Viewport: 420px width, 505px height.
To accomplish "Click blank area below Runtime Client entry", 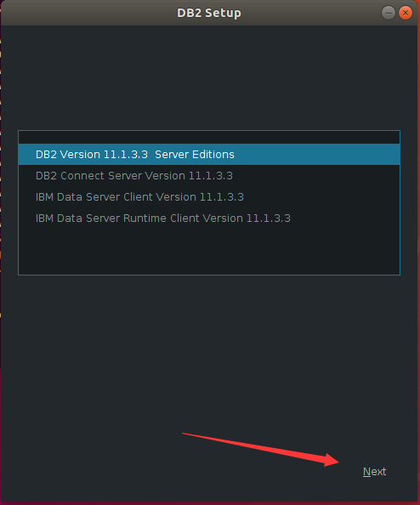I will (x=209, y=251).
